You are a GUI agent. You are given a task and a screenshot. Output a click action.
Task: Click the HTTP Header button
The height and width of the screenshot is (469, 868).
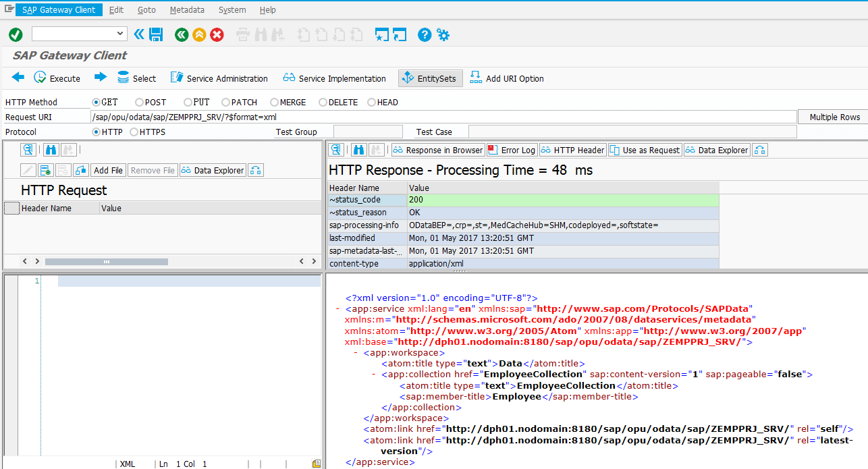click(572, 150)
